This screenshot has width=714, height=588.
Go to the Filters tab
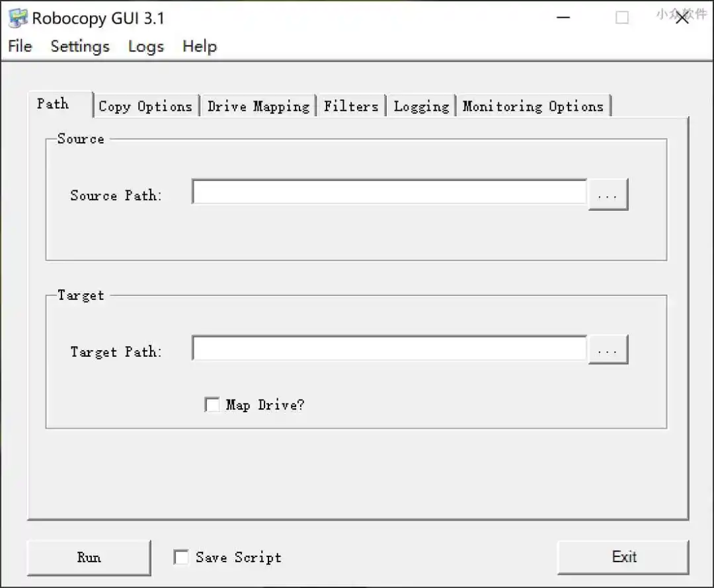(351, 106)
